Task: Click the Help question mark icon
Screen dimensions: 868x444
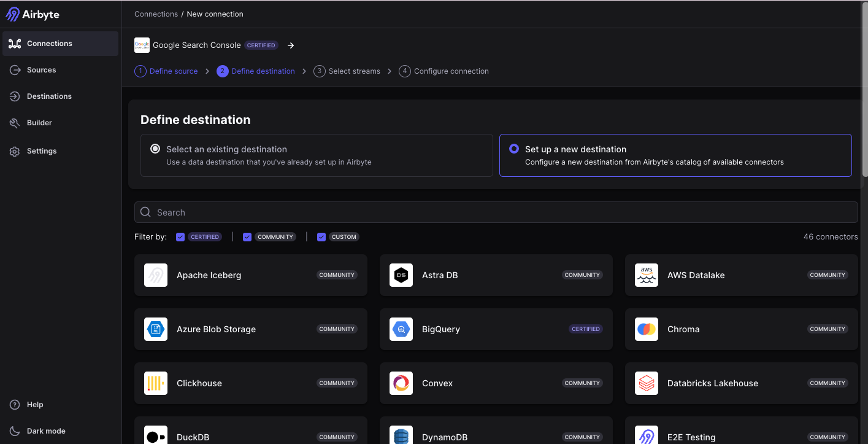Action: click(15, 405)
